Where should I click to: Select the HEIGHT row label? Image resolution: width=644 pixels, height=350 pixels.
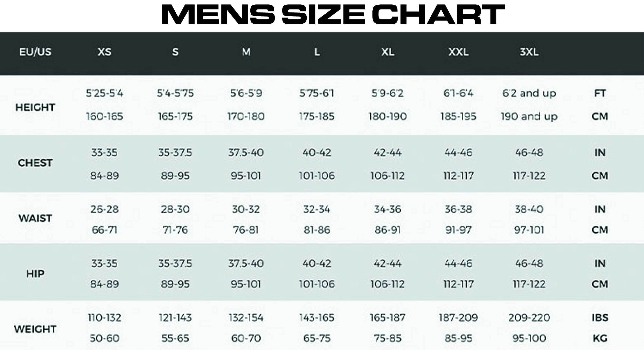pos(35,107)
